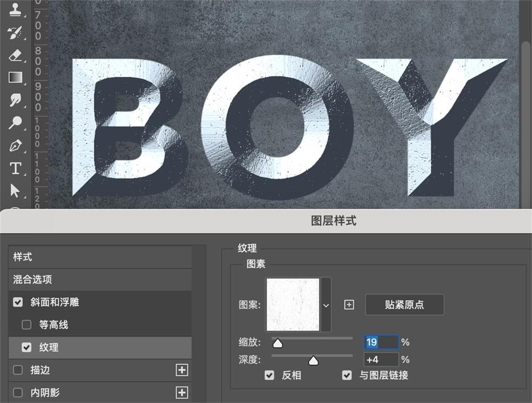Create new preset from current pattern icon
This screenshot has height=403, width=532.
tap(349, 305)
